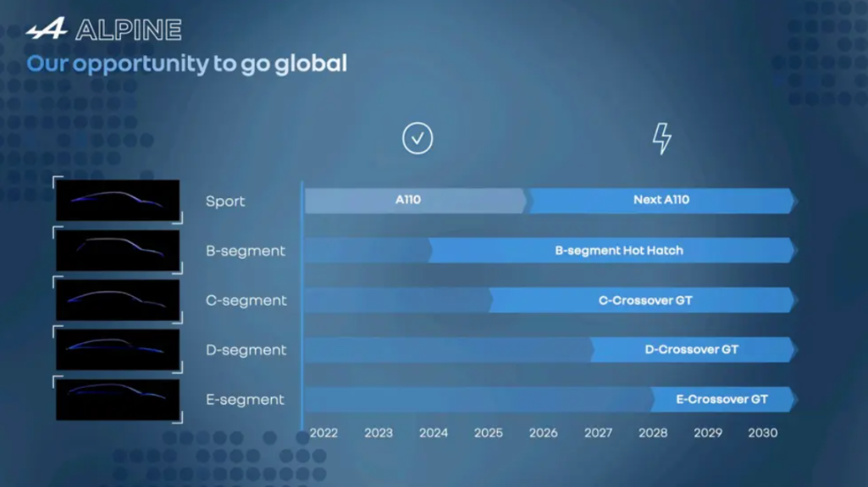Click the D-Crossover GT bar

692,350
